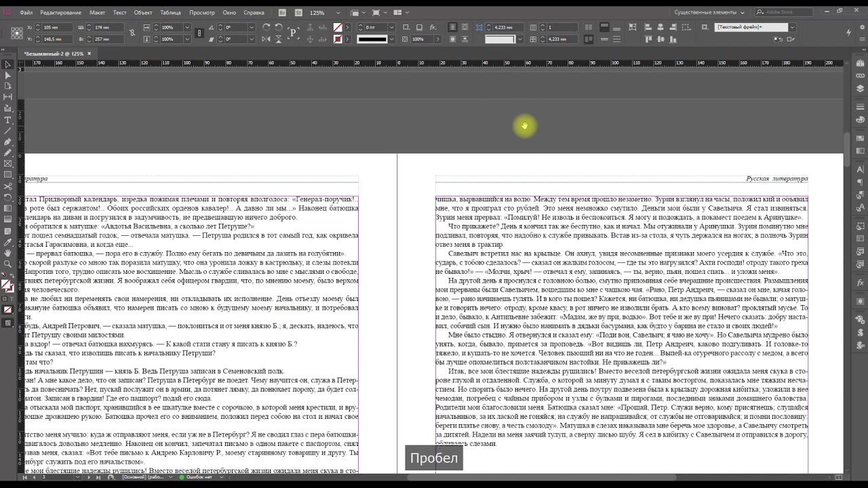Select the Rectangle Frame tool

pos(8,163)
